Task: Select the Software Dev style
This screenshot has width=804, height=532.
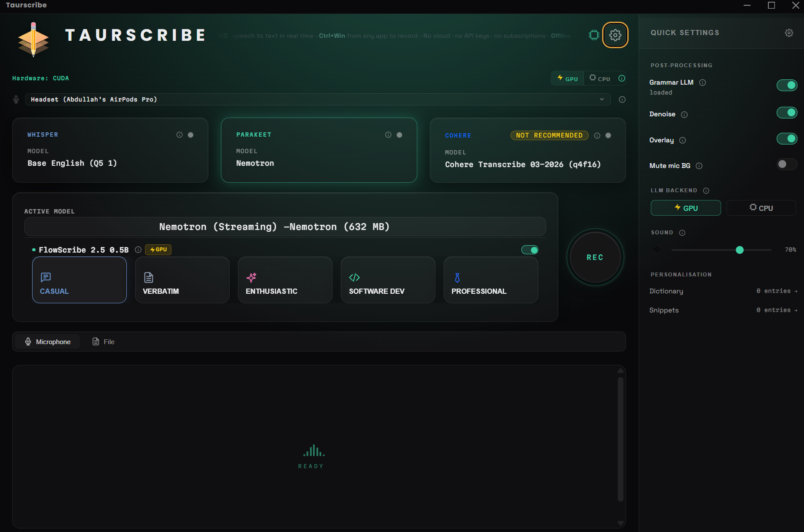Action: tap(388, 280)
